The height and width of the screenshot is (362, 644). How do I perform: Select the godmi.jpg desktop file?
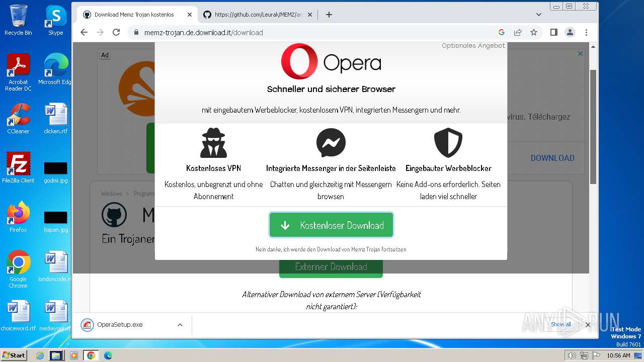tap(56, 171)
